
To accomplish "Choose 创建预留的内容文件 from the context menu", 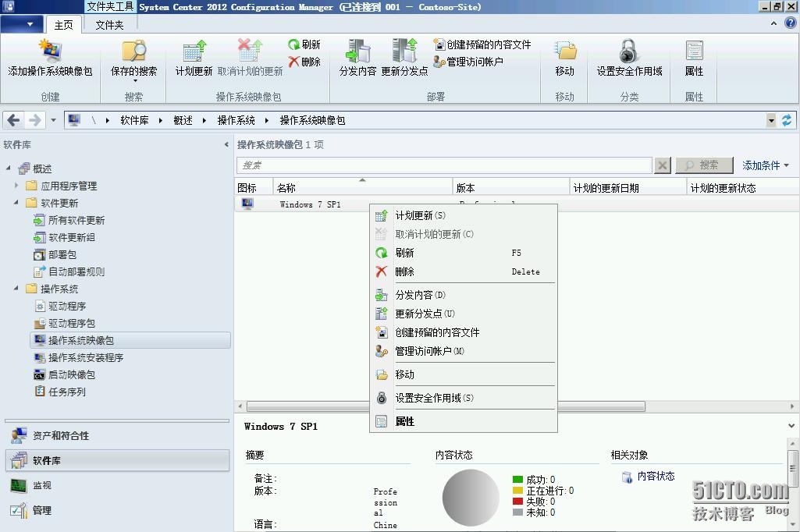I will pos(464,332).
